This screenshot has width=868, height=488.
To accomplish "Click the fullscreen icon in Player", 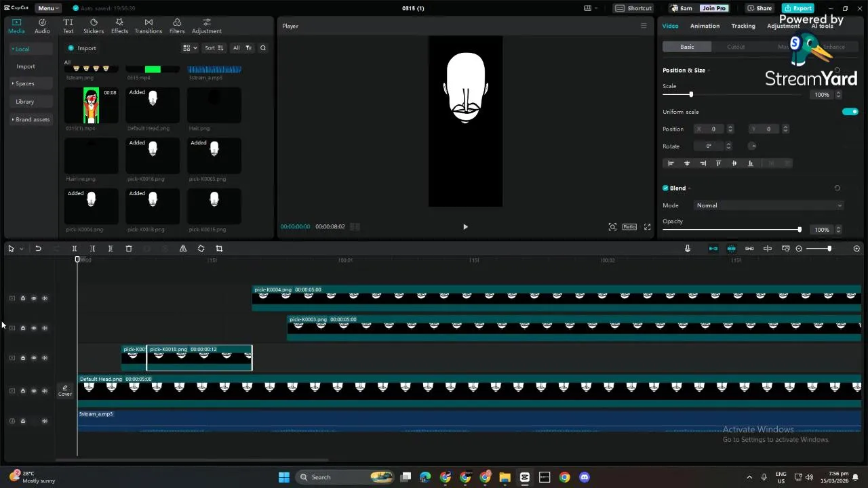I will (647, 227).
